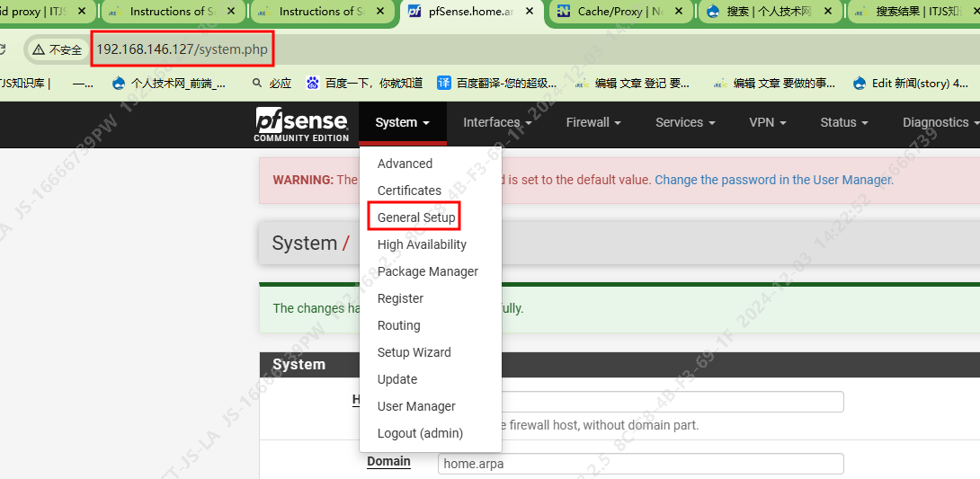This screenshot has height=479, width=980.
Task: Open the VPN dropdown menu
Action: (768, 122)
